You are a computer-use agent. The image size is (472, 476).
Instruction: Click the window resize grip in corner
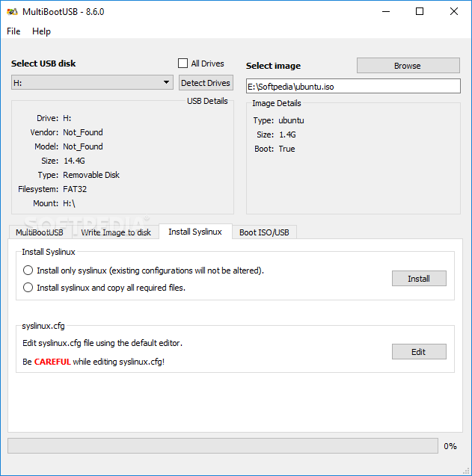[466, 471]
